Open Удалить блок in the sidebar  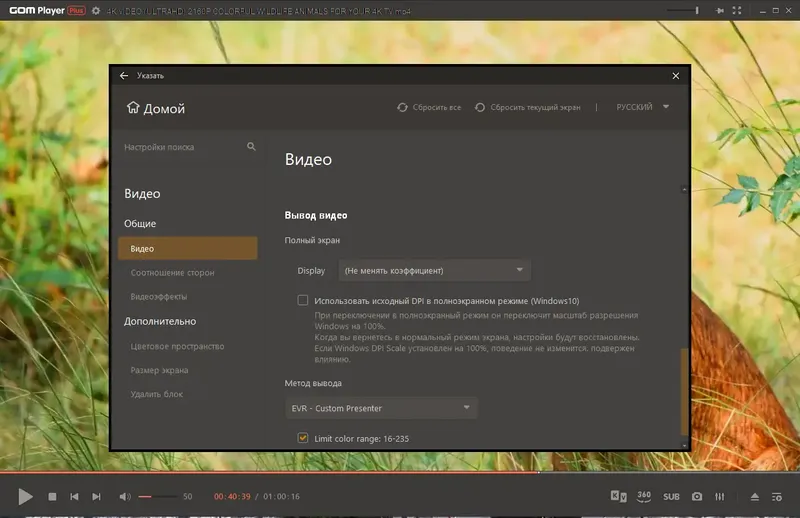(x=157, y=394)
